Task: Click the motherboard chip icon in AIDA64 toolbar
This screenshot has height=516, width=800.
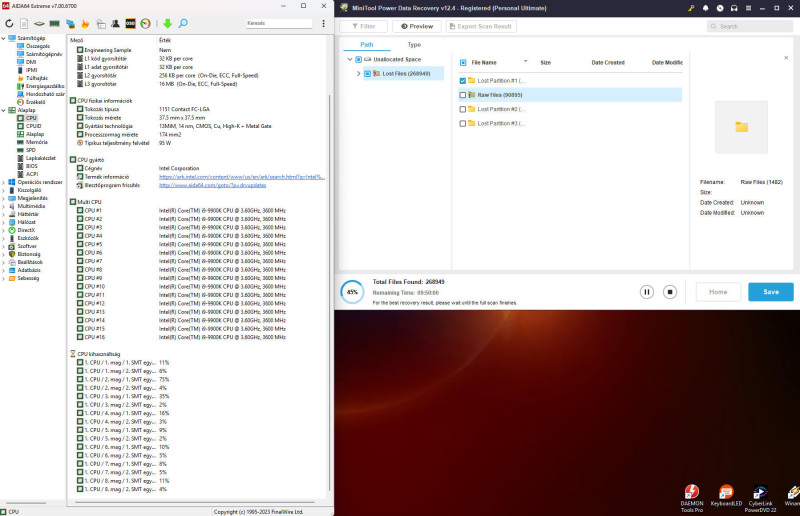Action: pyautogui.click(x=39, y=23)
